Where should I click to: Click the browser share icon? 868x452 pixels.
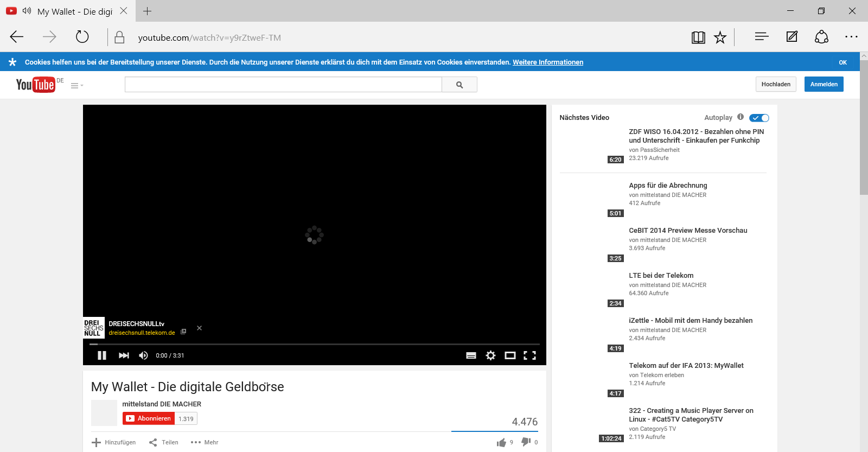(821, 36)
